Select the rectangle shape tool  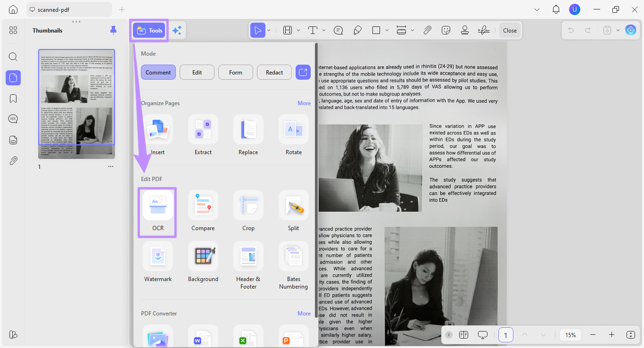pos(376,30)
